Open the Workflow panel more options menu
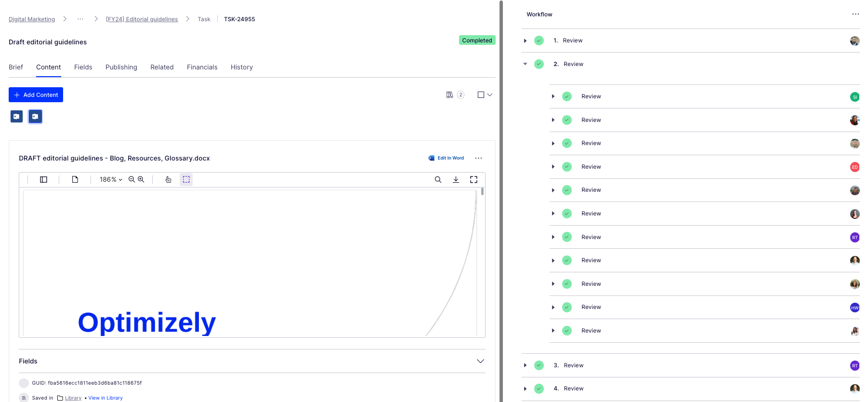 click(x=855, y=14)
